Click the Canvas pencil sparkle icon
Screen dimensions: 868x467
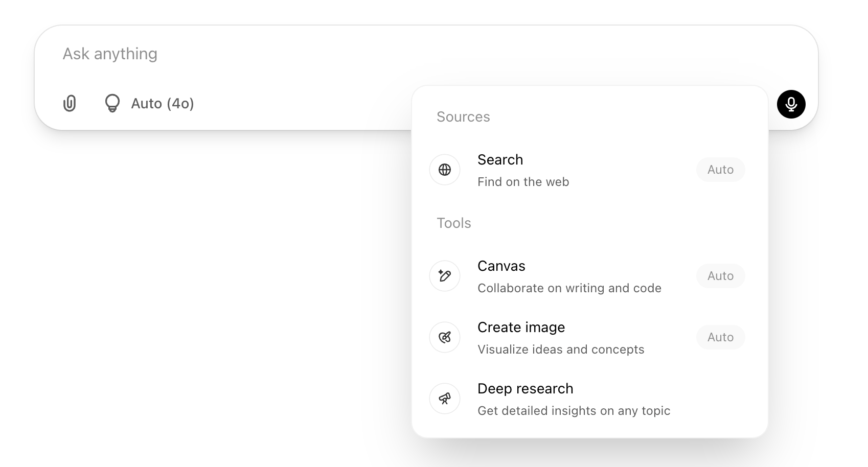pos(445,276)
